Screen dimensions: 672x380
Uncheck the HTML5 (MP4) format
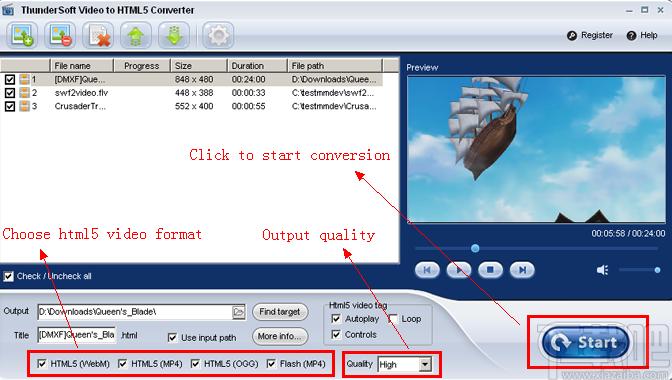[x=123, y=364]
